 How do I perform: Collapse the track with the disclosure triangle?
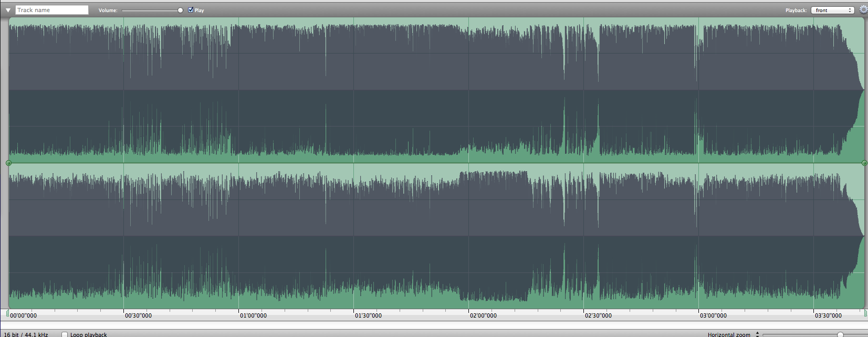point(8,10)
